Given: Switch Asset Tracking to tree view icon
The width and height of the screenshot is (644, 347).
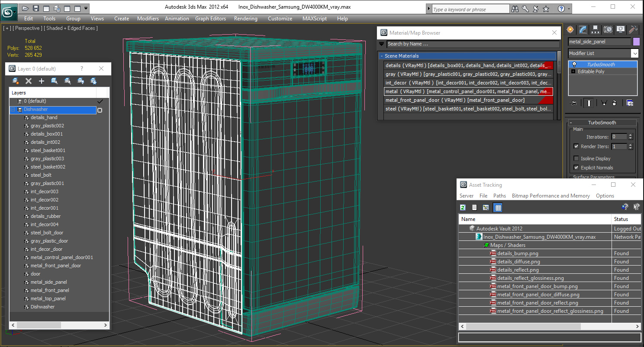Looking at the screenshot, I should (x=486, y=208).
